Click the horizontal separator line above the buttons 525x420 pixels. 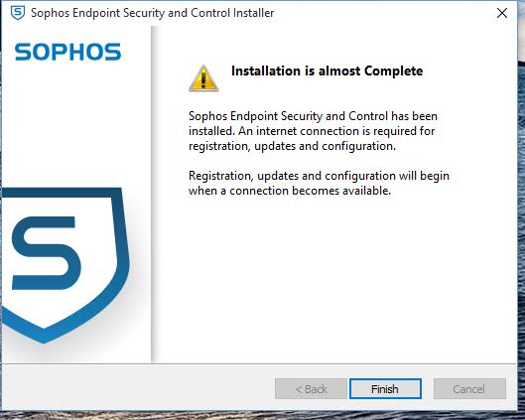pos(259,363)
